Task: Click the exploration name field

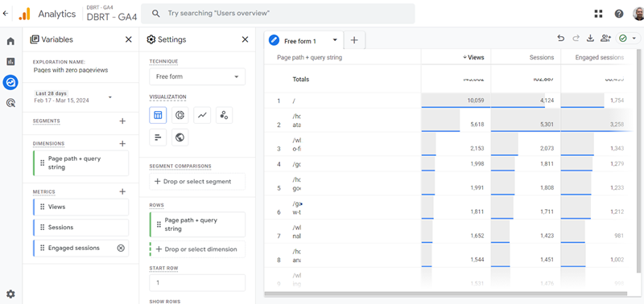Action: (71, 70)
